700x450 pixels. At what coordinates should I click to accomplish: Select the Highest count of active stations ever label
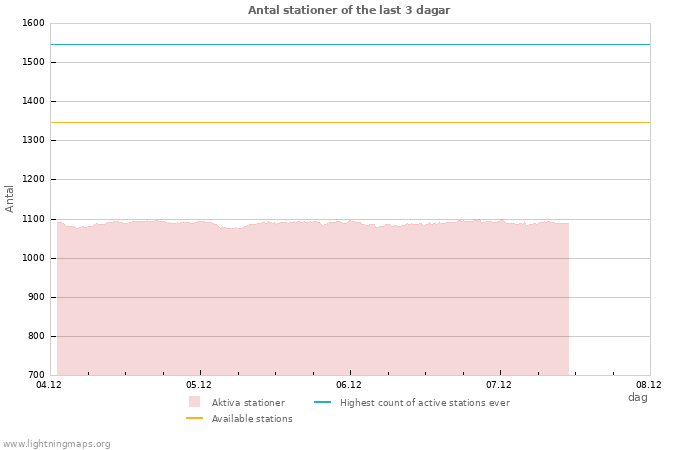pos(424,403)
